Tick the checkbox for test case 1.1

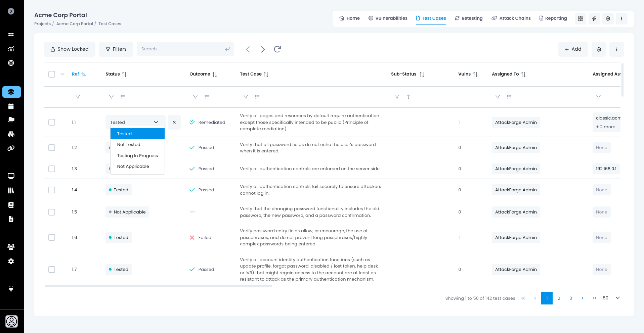(52, 122)
